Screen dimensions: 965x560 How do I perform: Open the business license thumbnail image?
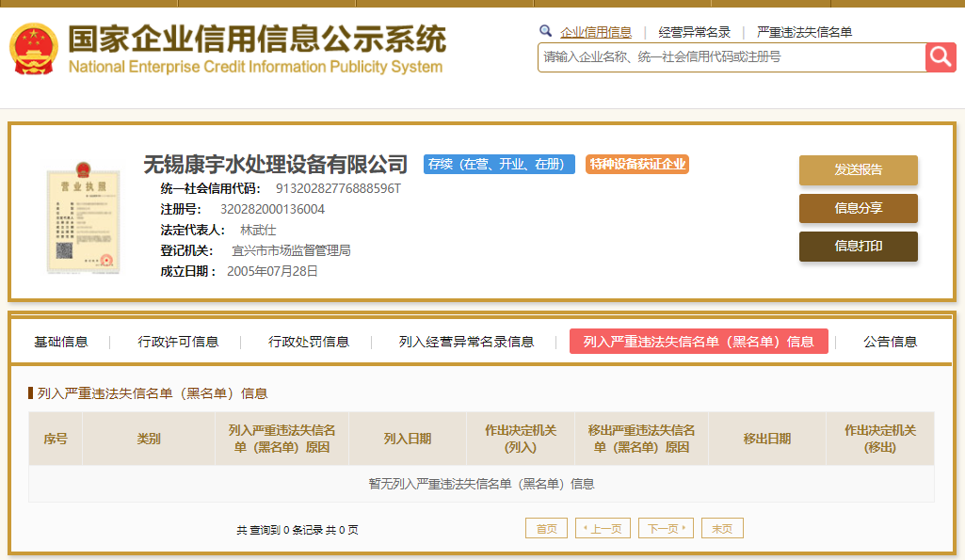(83, 217)
